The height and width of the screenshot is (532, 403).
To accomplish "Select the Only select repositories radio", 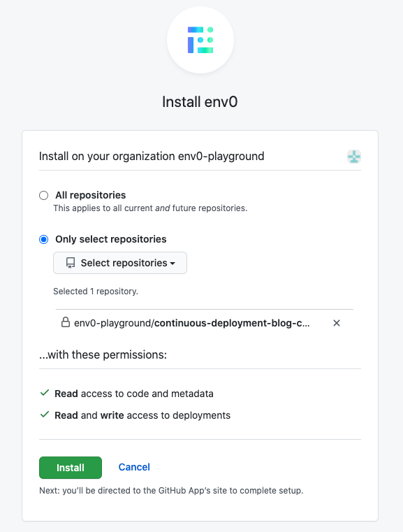I will pos(44,240).
